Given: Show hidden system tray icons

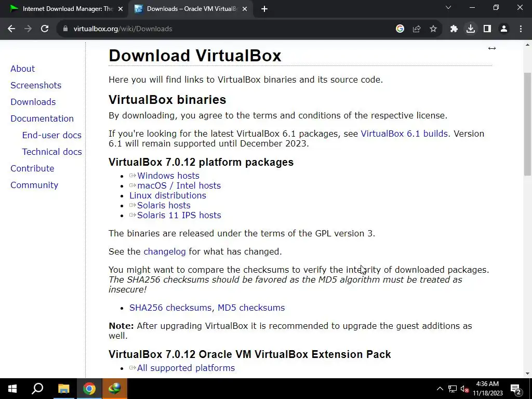Looking at the screenshot, I should (440, 389).
